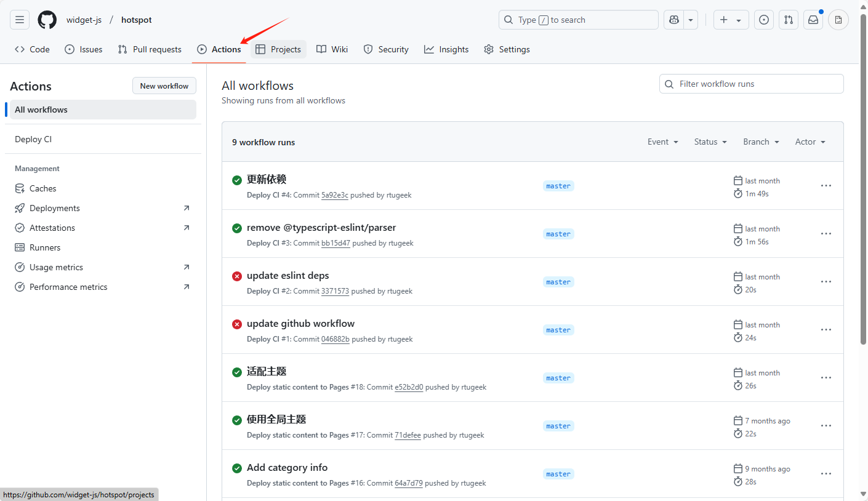Go to GitHub home via Octocat logo
Screen dimensions: 868x501
47,20
